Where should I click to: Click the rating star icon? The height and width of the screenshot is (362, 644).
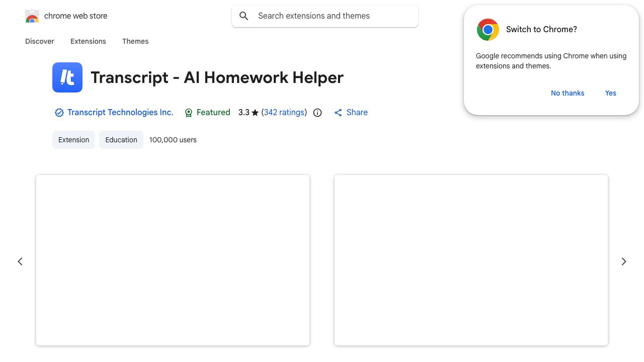pyautogui.click(x=255, y=113)
